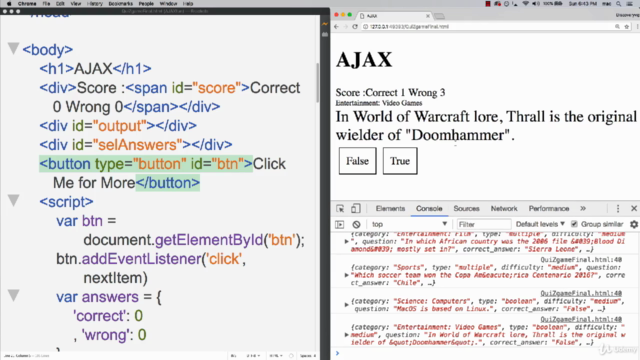The width and height of the screenshot is (640, 360).
Task: Expand the Science: Computers console object
Action: (347, 305)
